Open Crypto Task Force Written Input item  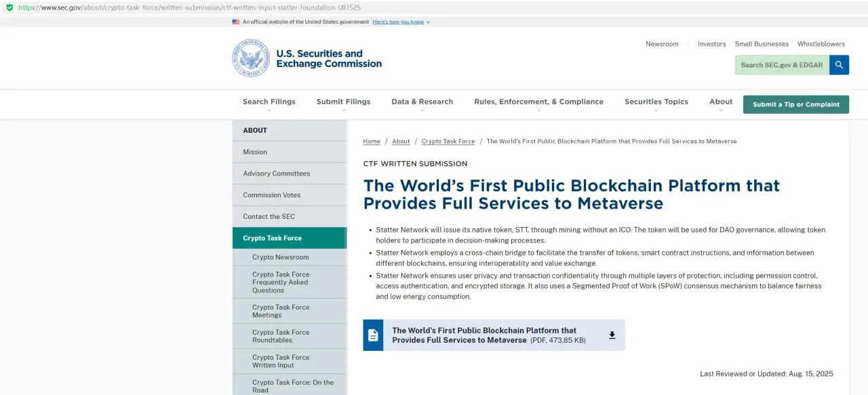coord(290,361)
